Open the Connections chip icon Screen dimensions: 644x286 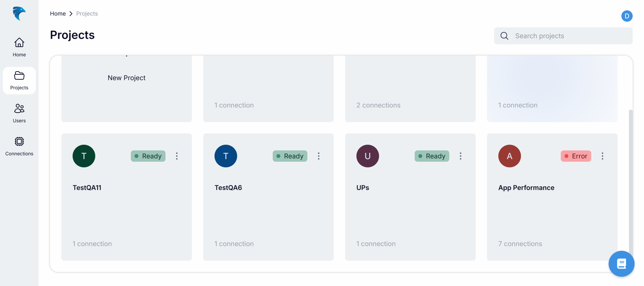19,142
